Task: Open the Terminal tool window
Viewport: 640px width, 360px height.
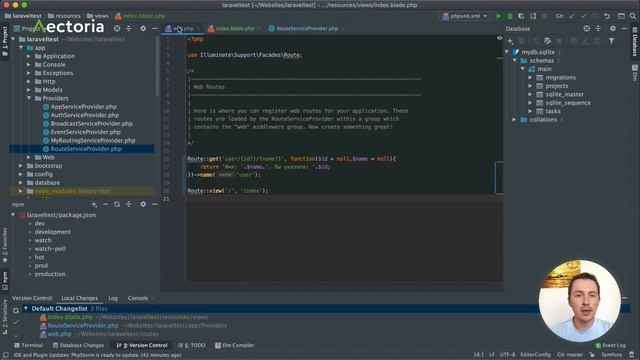Action: (x=28, y=345)
